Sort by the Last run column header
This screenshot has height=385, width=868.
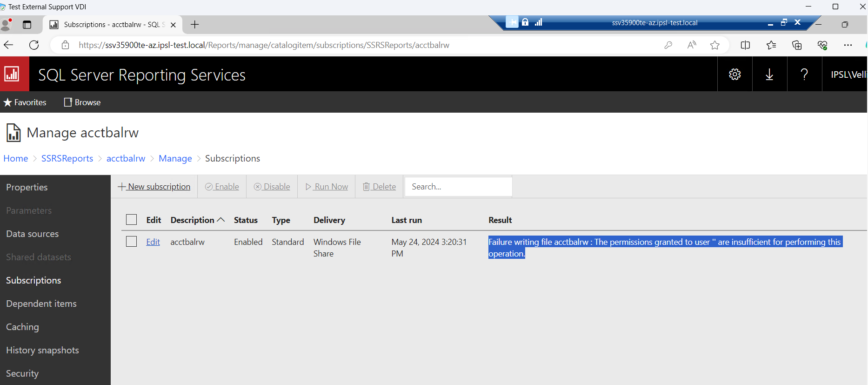tap(407, 220)
